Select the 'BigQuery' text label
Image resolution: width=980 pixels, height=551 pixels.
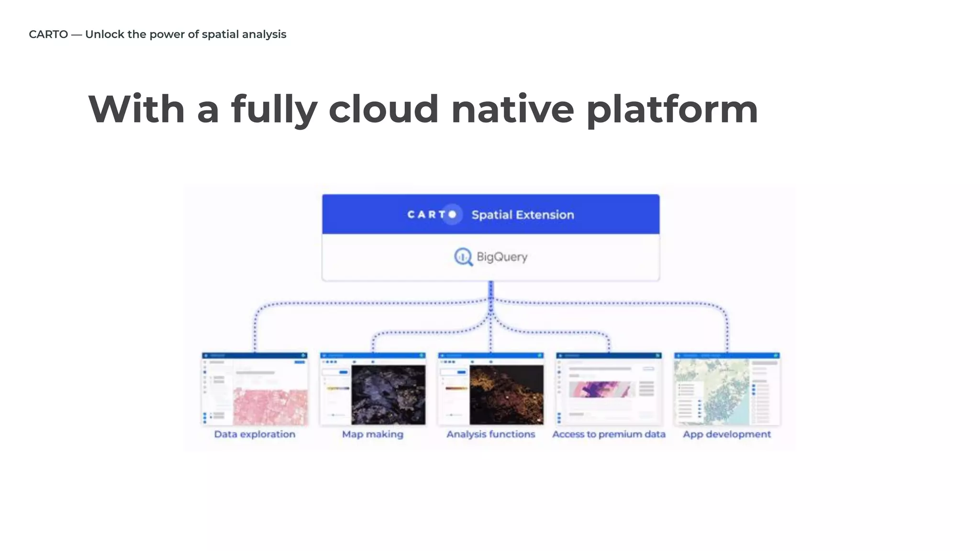502,257
